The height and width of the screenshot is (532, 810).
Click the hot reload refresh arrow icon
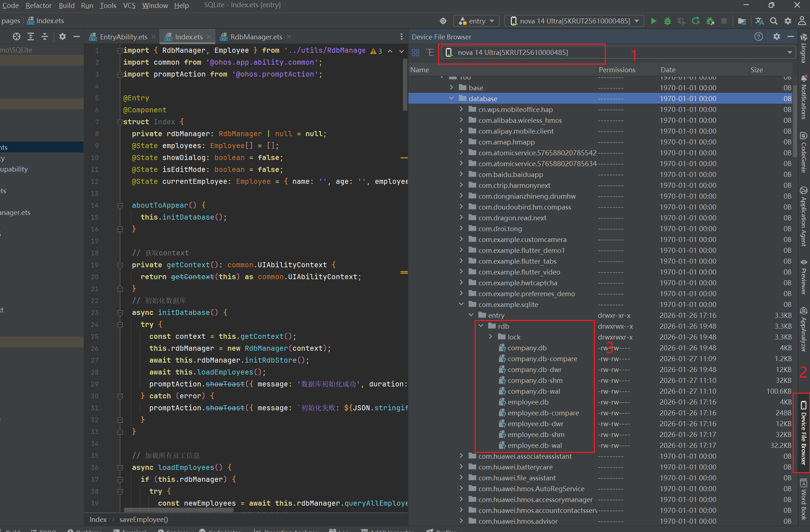(x=696, y=21)
